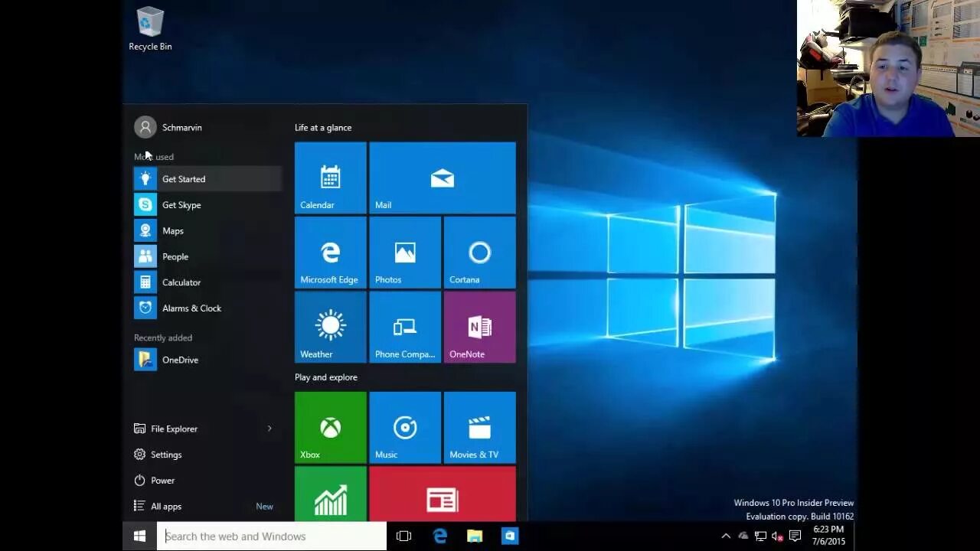Open the OneNote tile
The width and height of the screenshot is (980, 551).
(480, 327)
